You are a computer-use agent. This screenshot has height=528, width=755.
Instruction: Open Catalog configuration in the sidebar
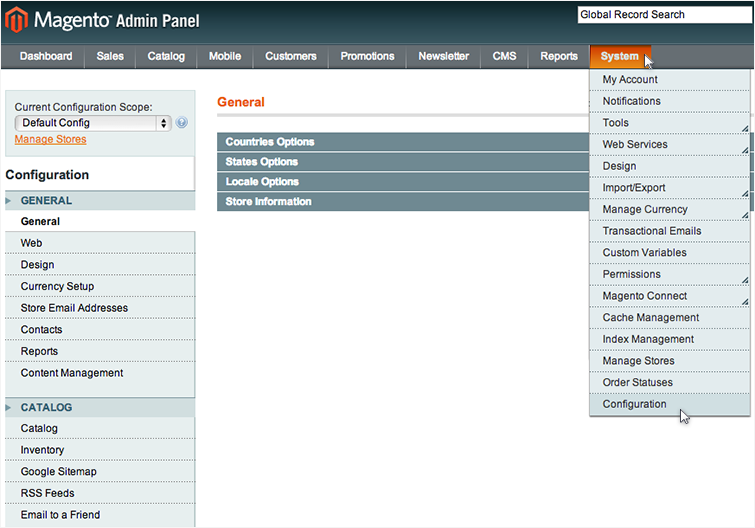tap(100, 428)
